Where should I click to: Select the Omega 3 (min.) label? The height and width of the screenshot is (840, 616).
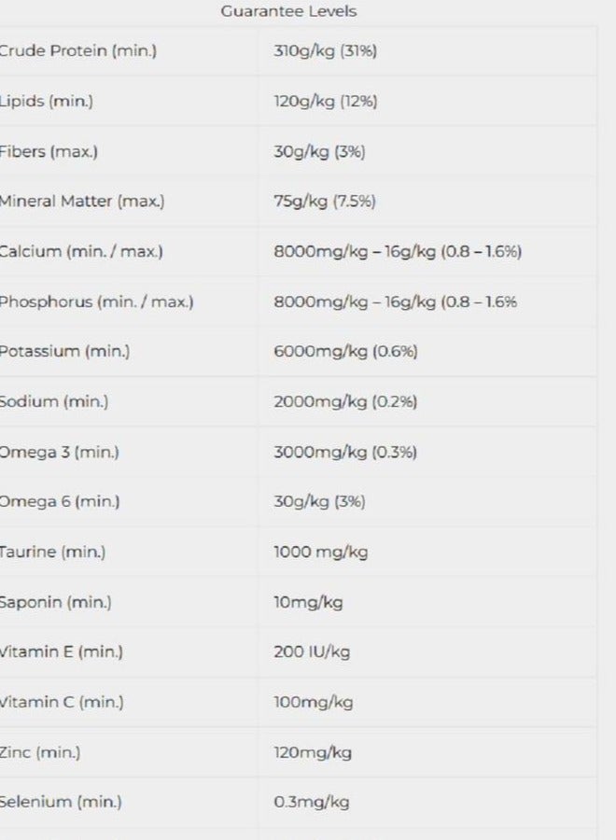[x=60, y=453]
